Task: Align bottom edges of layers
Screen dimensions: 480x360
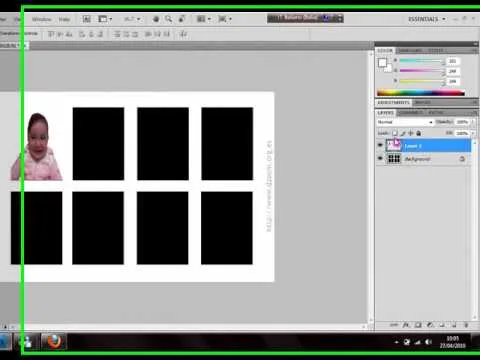Action: pos(69,34)
